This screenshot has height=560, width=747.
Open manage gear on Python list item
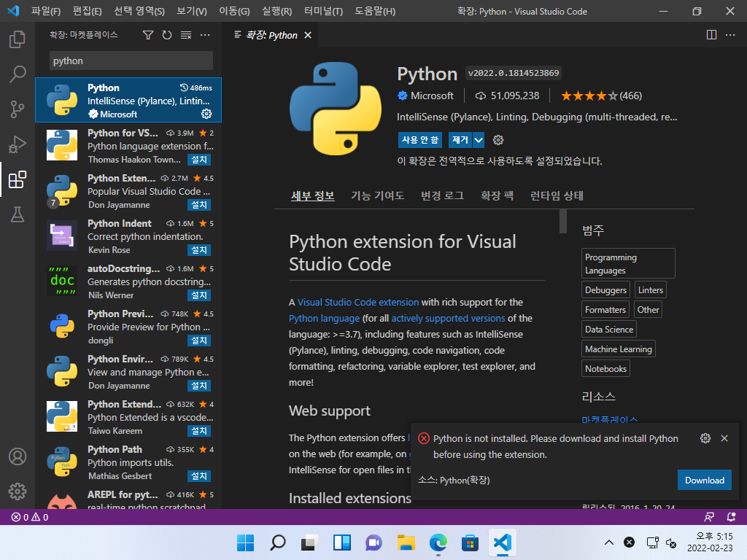pos(206,114)
